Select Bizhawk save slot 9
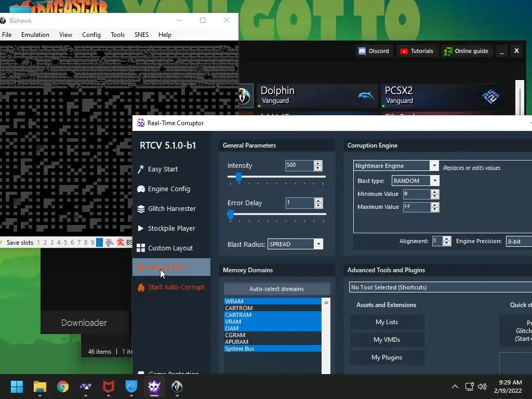 coord(92,242)
